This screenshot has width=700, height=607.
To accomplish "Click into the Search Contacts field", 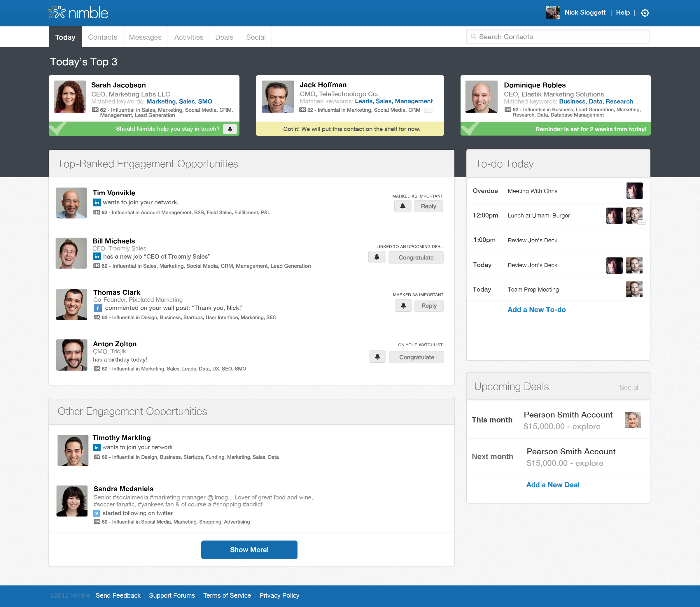I will pyautogui.click(x=557, y=37).
